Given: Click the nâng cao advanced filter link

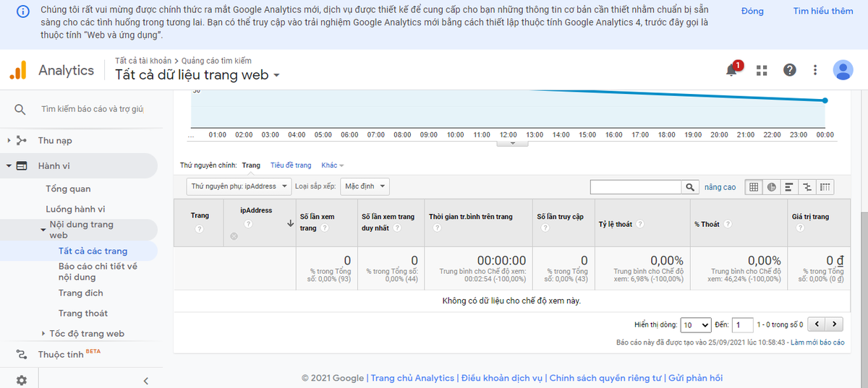Looking at the screenshot, I should pyautogui.click(x=720, y=187).
